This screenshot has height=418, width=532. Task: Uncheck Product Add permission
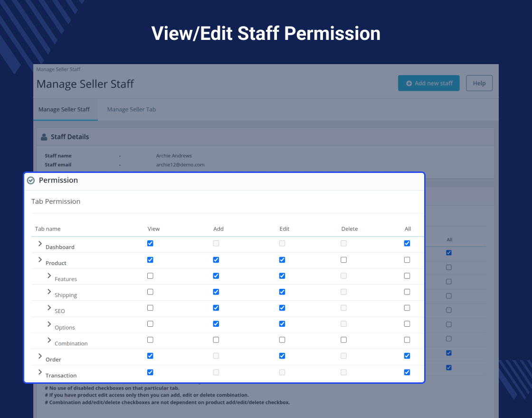216,260
